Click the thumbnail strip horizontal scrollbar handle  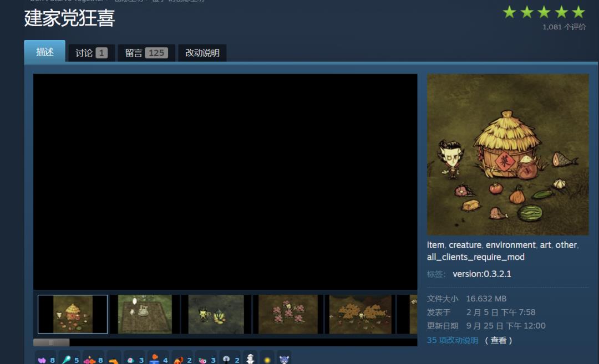(x=52, y=342)
